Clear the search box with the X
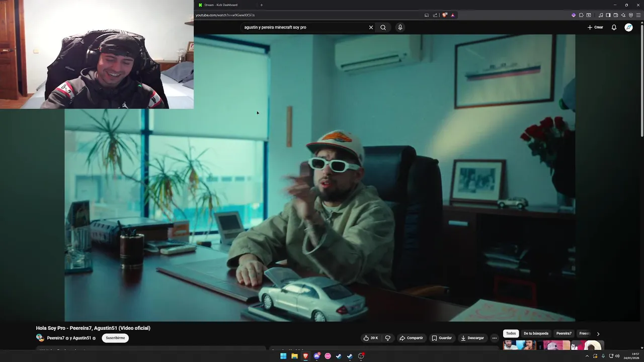644x362 pixels. 371,27
